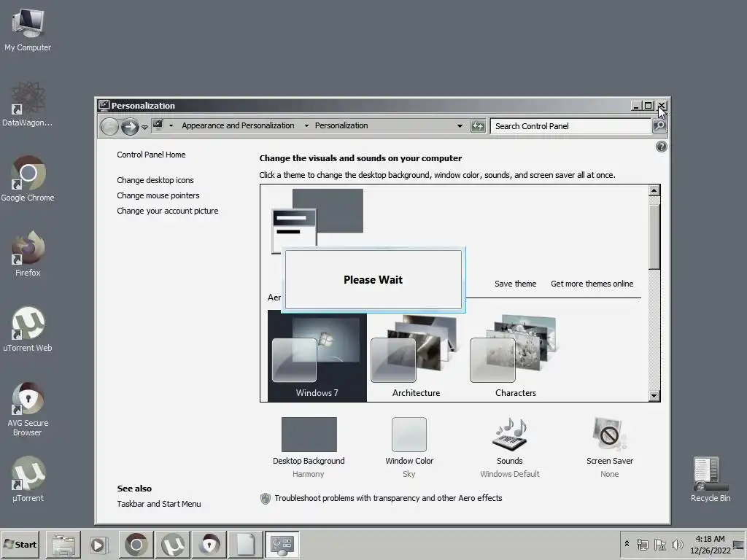Open the address bar history dropdown

coord(460,126)
